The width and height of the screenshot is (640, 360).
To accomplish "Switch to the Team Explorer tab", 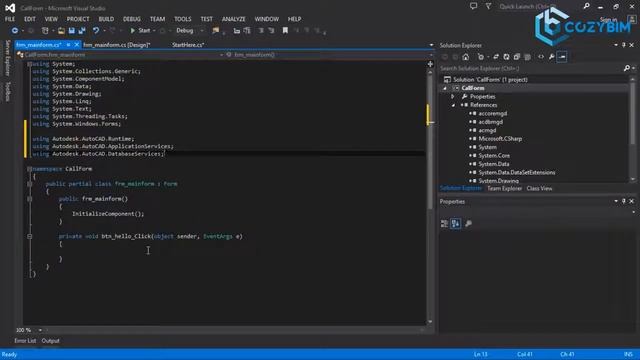I will tap(504, 189).
